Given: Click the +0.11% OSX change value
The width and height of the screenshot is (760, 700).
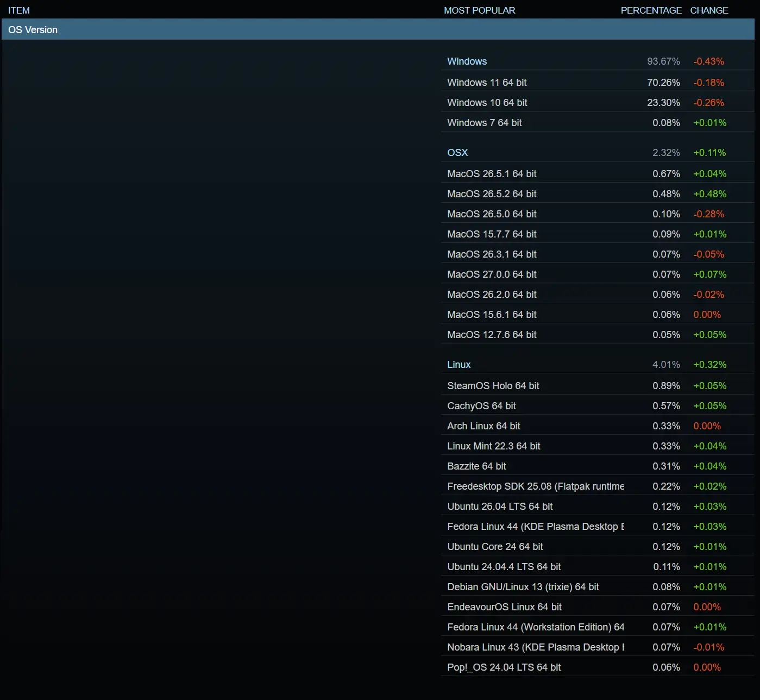Looking at the screenshot, I should click(709, 153).
